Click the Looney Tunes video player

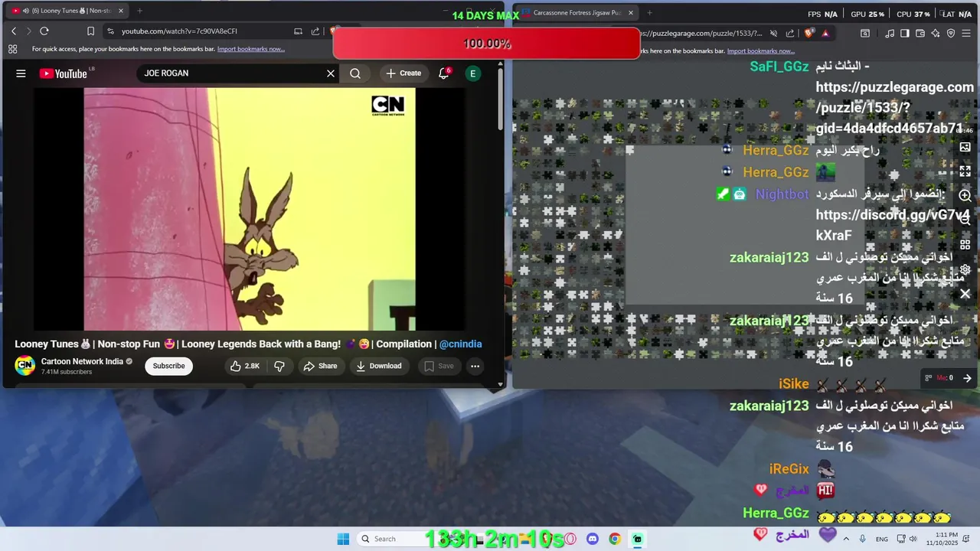coord(250,209)
